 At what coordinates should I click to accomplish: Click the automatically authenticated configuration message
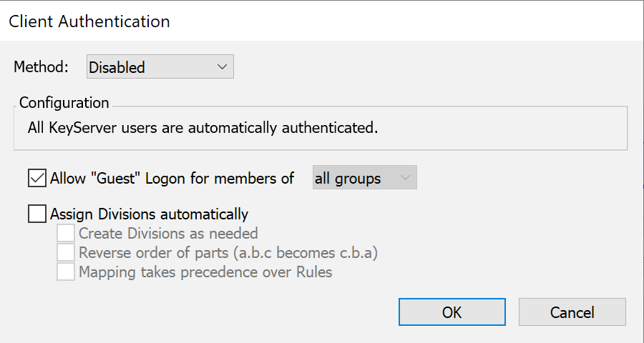click(x=198, y=129)
